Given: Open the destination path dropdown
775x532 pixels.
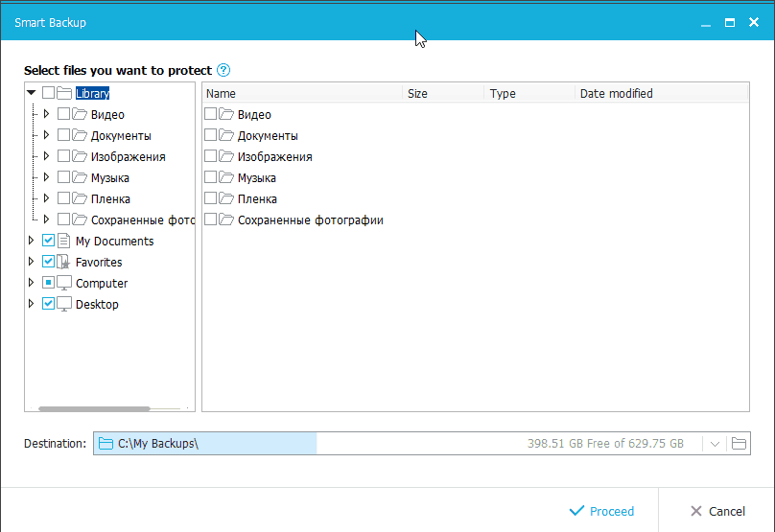Looking at the screenshot, I should tap(715, 444).
